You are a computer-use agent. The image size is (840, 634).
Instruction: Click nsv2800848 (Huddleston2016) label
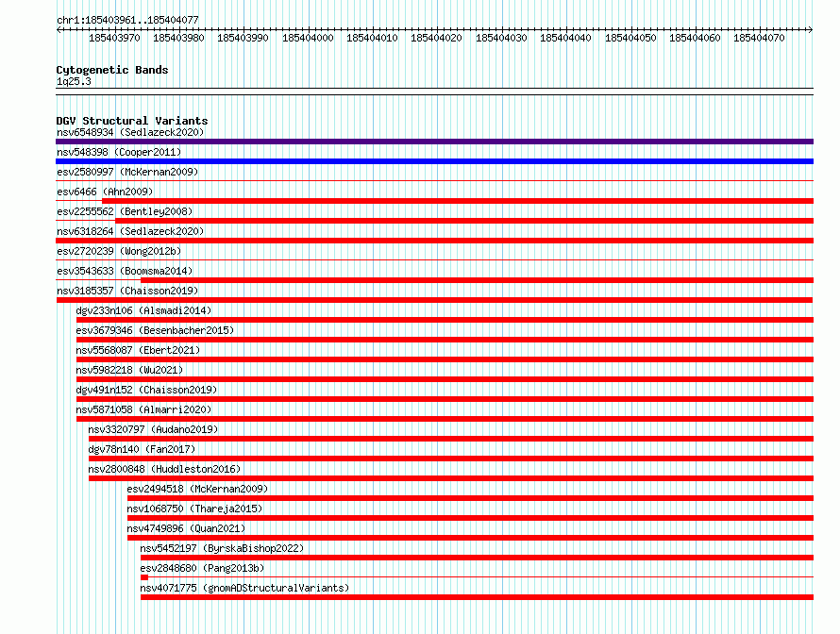click(164, 469)
